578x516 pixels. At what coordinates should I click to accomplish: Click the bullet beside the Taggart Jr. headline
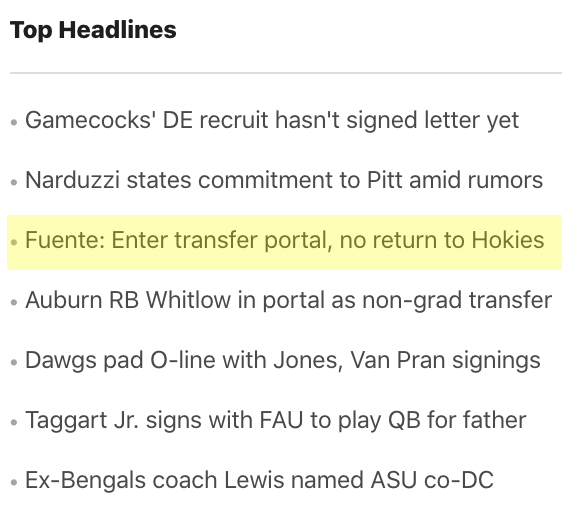coord(14,422)
